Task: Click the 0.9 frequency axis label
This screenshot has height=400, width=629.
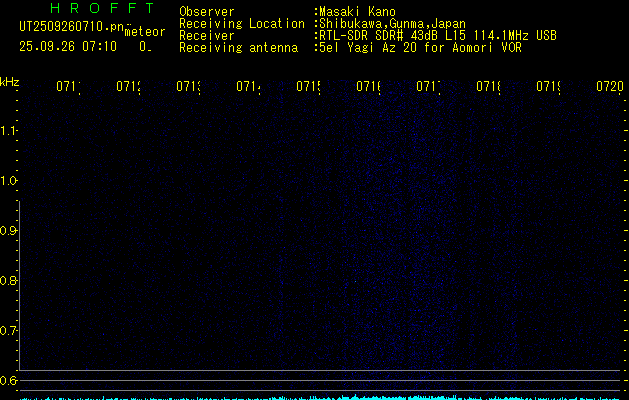Action: pos(8,231)
